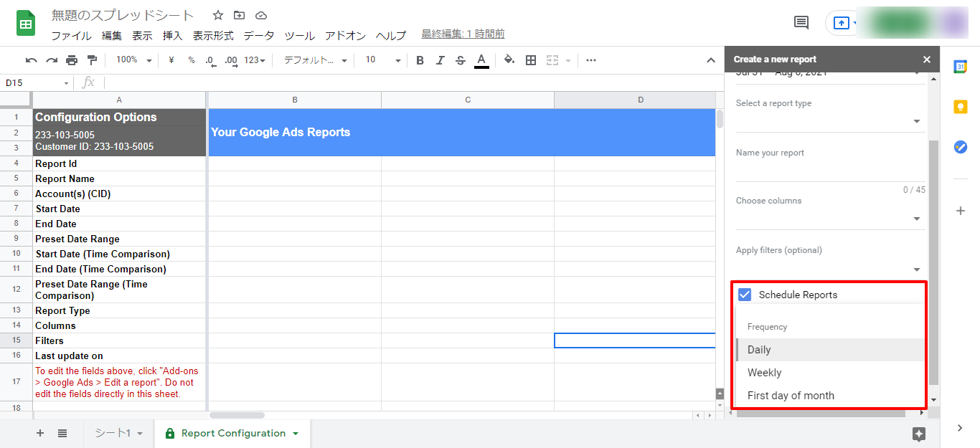Click the move-to-folder icon
Viewport: 980px width, 448px height.
pos(239,15)
